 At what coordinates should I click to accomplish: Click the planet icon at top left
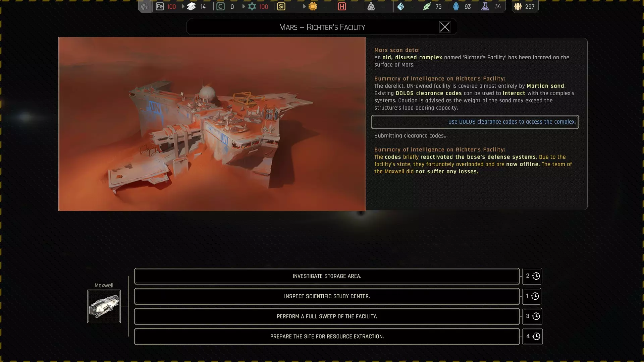point(145,6)
